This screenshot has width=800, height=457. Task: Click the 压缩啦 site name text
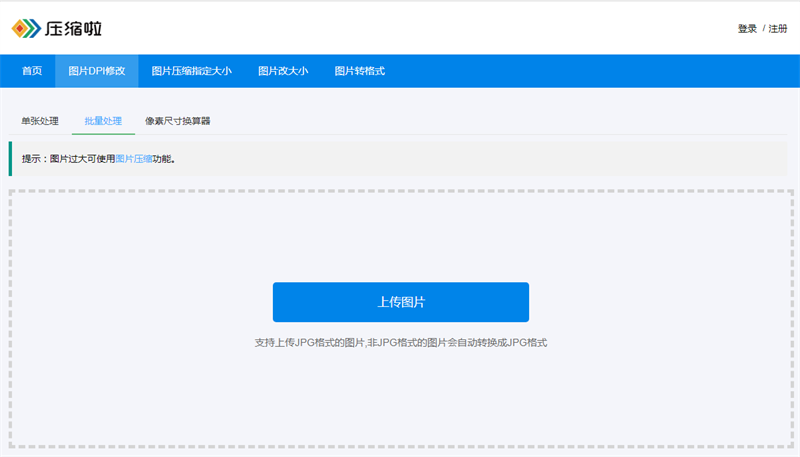click(73, 29)
